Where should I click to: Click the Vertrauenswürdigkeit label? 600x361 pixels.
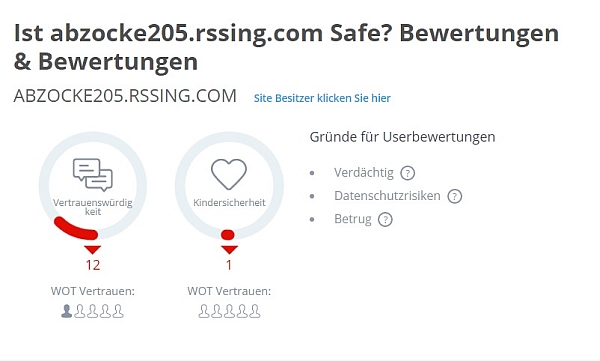[93, 207]
